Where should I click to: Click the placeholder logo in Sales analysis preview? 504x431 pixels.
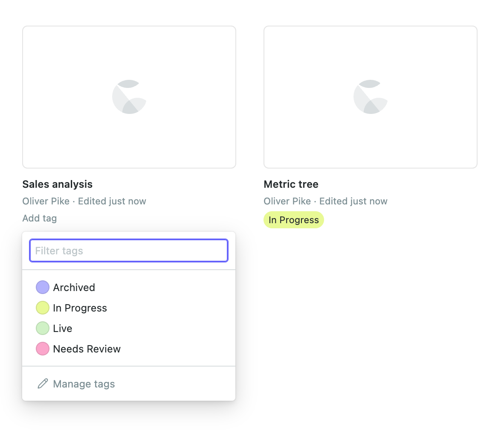click(x=129, y=97)
